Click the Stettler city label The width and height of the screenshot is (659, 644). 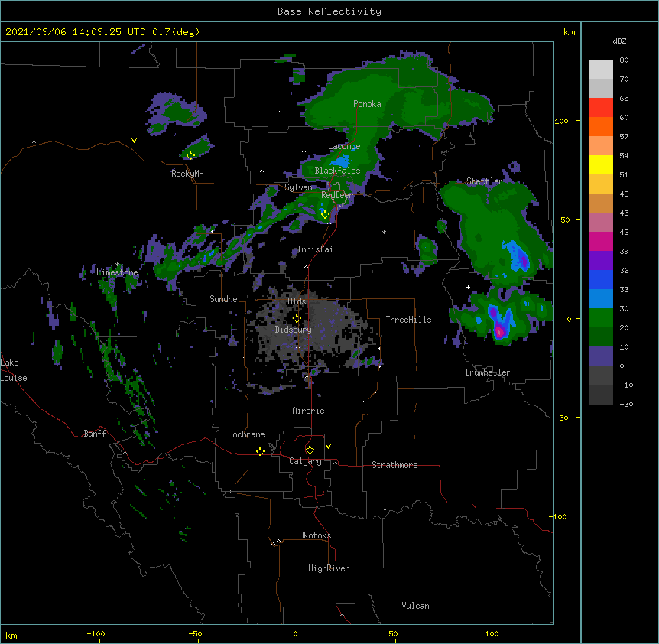(x=484, y=181)
